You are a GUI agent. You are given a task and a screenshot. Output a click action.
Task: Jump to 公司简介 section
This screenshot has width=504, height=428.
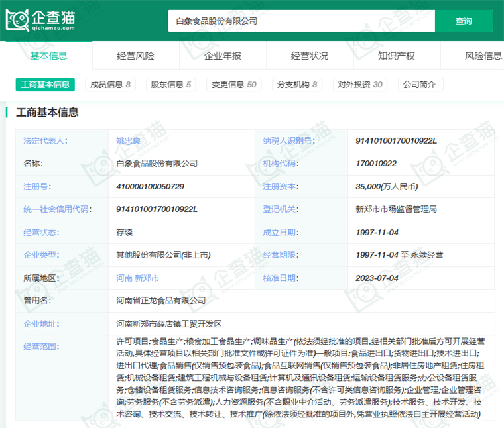pos(420,84)
